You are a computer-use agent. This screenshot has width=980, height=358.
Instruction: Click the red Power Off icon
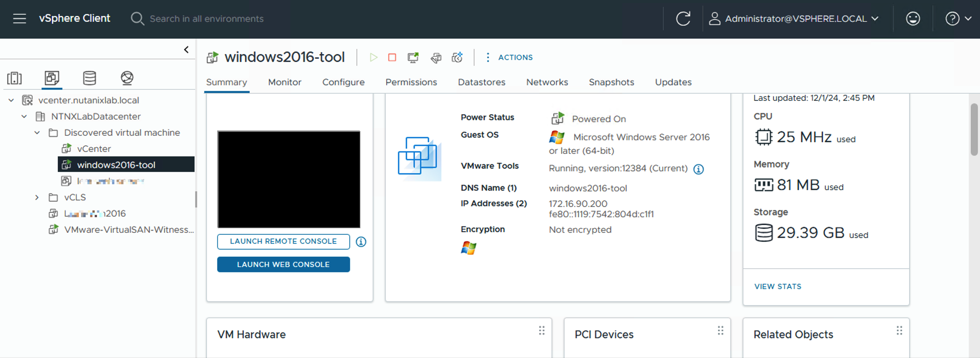tap(392, 57)
